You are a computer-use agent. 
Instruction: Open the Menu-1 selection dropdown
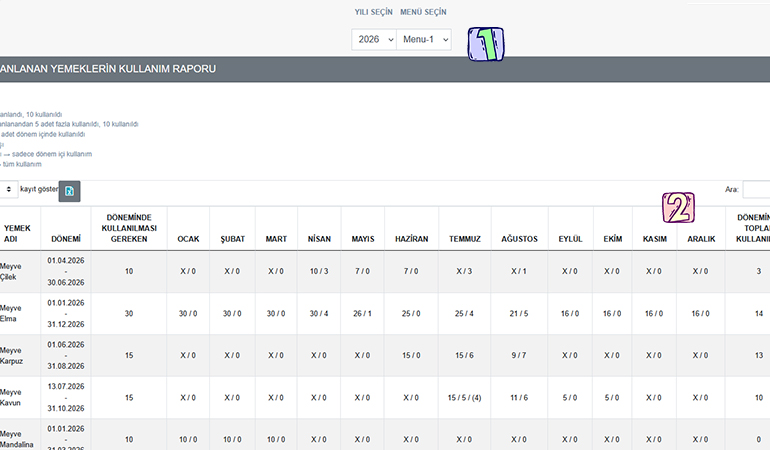tap(424, 39)
